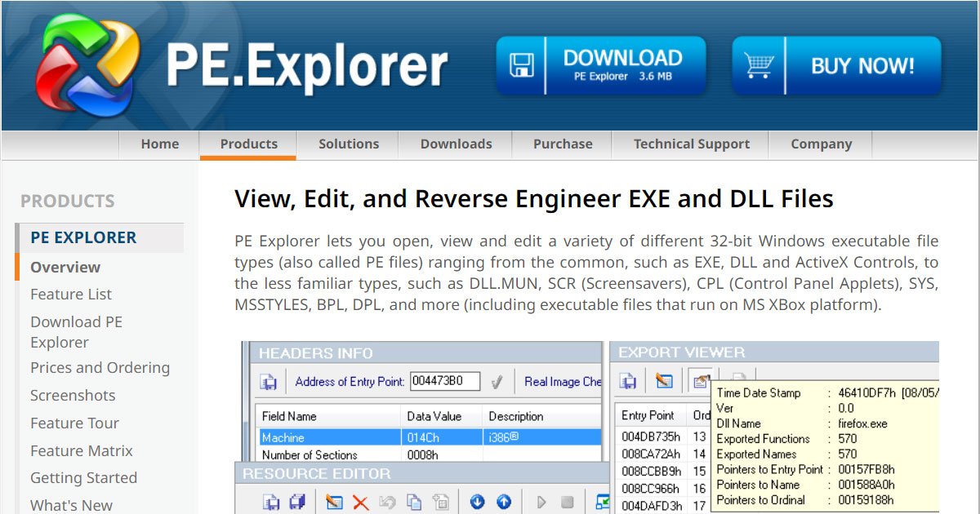The image size is (980, 514).
Task: Click the checkmark icon beside entry point field
Action: click(x=497, y=381)
